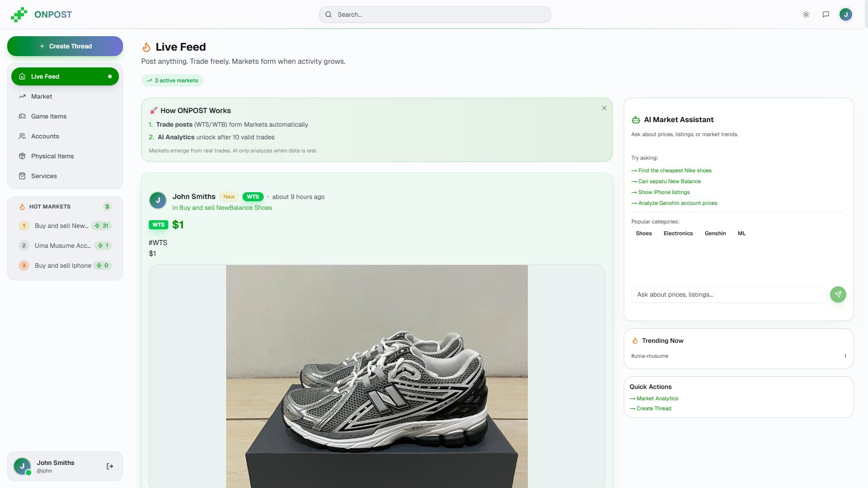Toggle the light/dark theme sun icon

coord(806,14)
